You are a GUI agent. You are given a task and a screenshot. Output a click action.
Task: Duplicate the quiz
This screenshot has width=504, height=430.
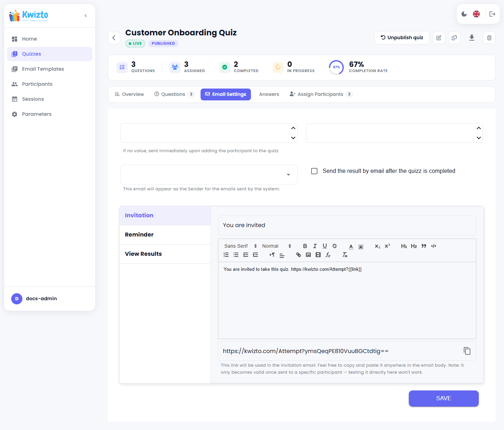454,37
